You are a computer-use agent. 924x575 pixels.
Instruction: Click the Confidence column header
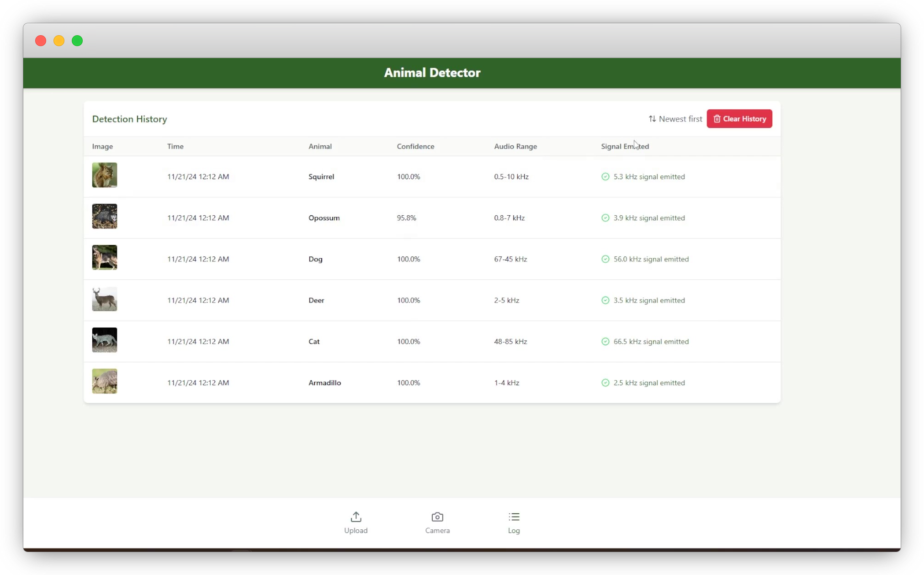pos(415,146)
